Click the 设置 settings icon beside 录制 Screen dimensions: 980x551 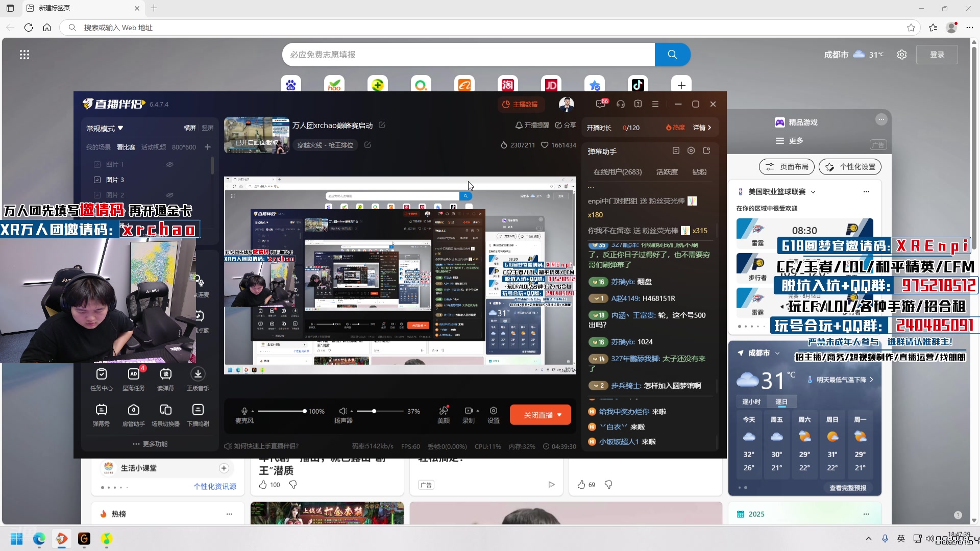click(x=494, y=411)
